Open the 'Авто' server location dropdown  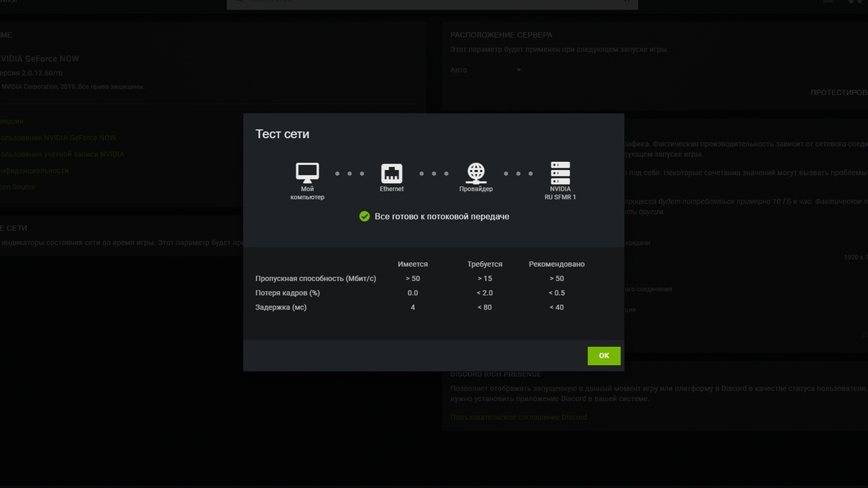click(x=485, y=70)
